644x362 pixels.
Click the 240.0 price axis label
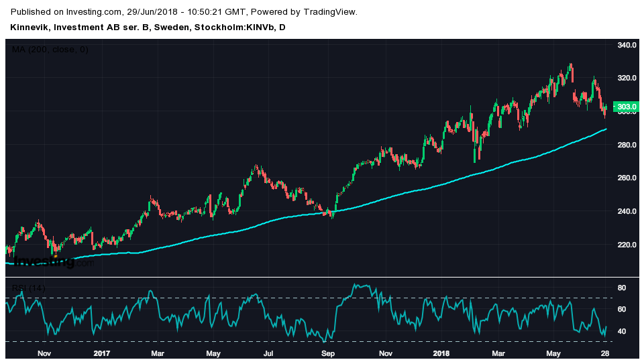click(x=627, y=211)
